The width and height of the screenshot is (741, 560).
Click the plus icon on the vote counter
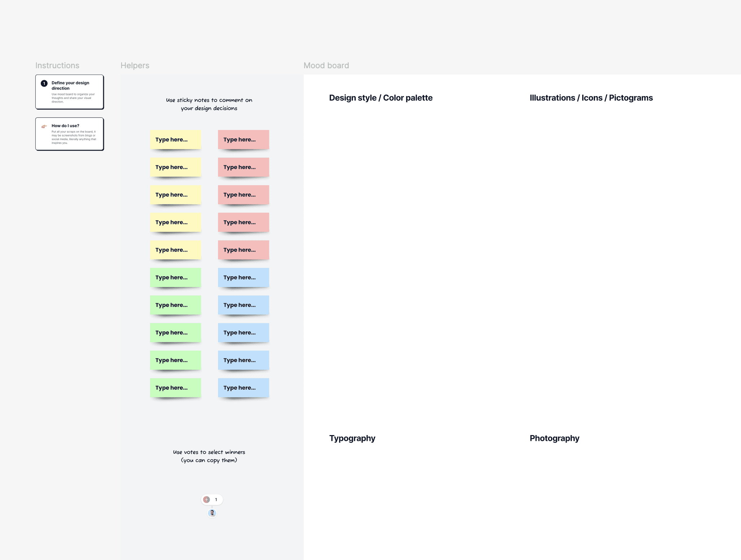[206, 500]
